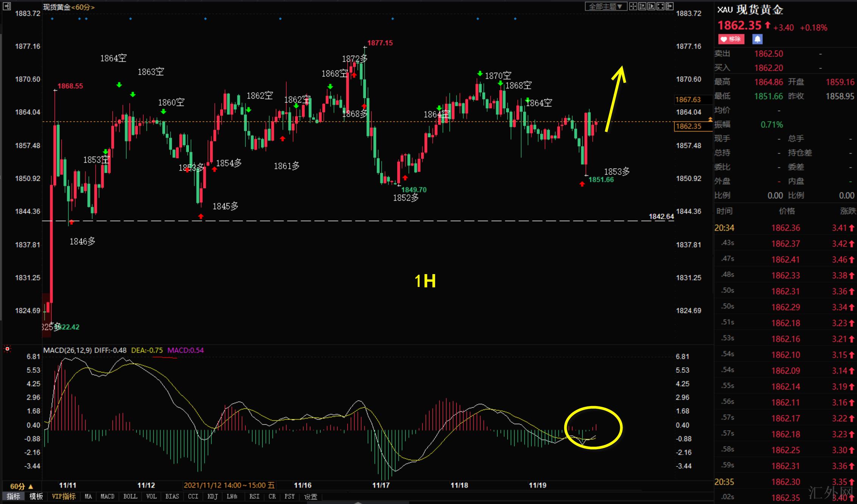Expand the 现货黄金<60分> chart title arrow
The image size is (857, 504).
pyautogui.click(x=93, y=7)
